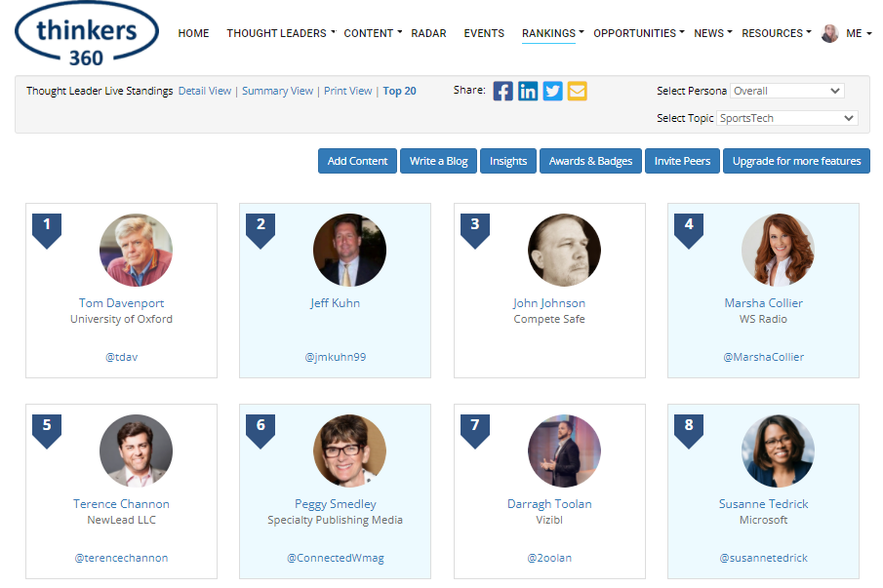The image size is (883, 588).
Task: Expand the Thought Leaders menu
Action: coord(280,33)
